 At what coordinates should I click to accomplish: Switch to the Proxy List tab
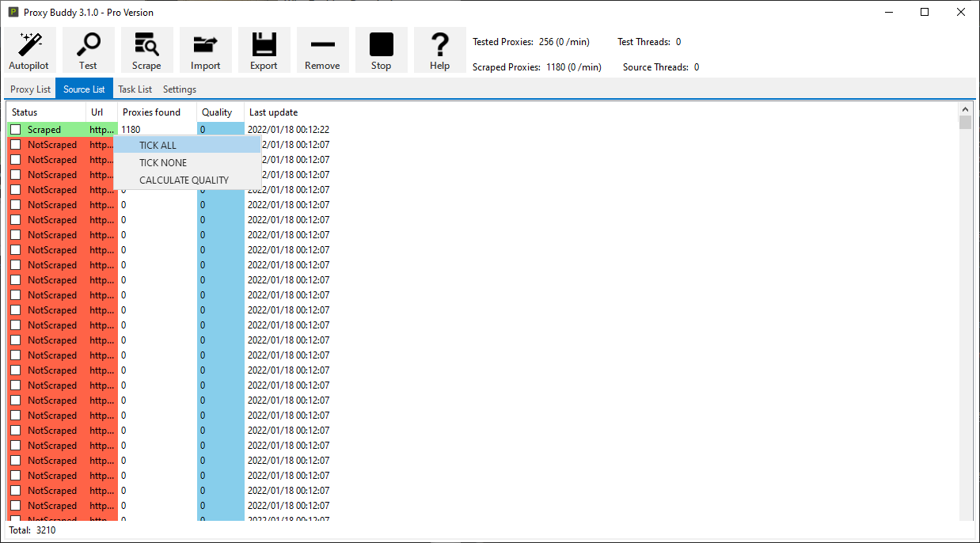pos(30,89)
